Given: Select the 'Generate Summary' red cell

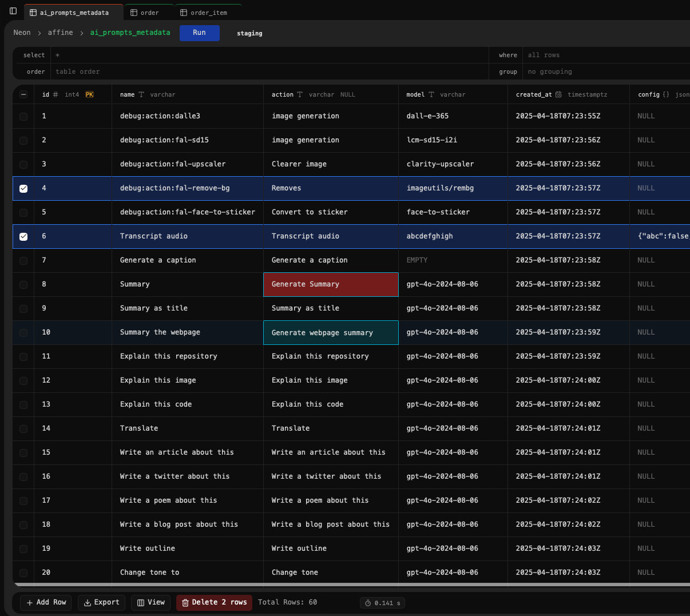Looking at the screenshot, I should 331,284.
